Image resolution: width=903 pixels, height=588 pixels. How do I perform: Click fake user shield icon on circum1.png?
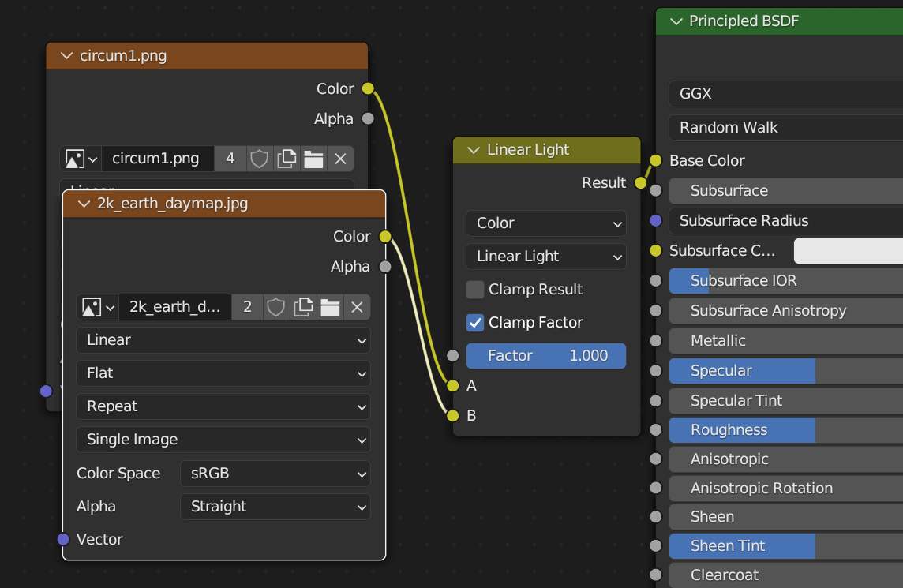pyautogui.click(x=260, y=159)
